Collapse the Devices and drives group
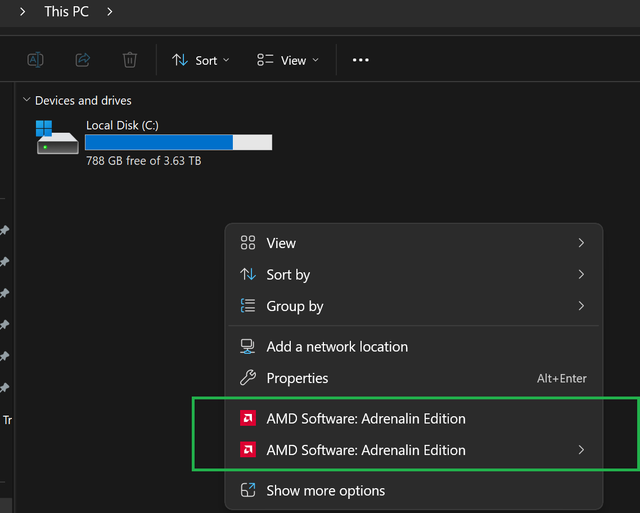 [x=27, y=100]
